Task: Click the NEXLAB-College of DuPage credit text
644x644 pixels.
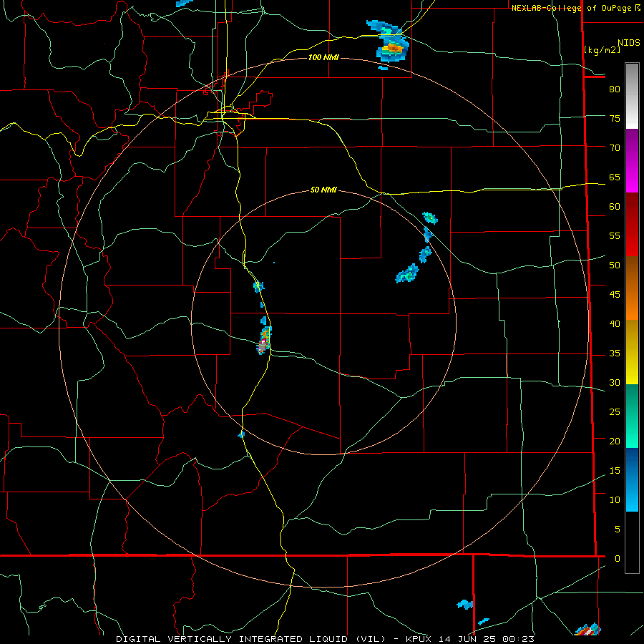Action: [x=571, y=8]
